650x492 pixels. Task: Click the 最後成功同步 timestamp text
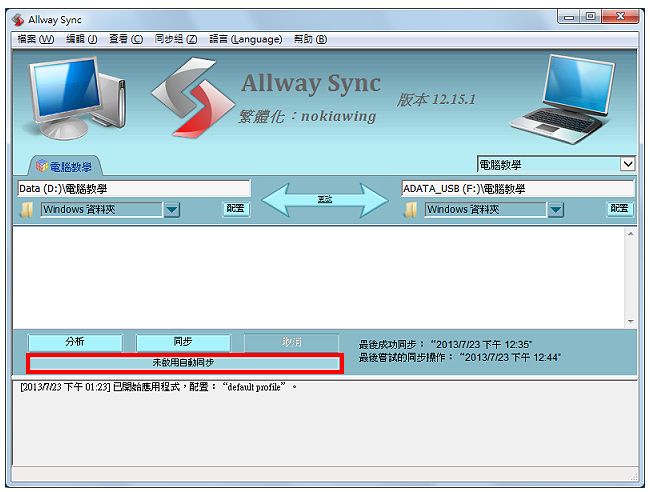[x=445, y=344]
